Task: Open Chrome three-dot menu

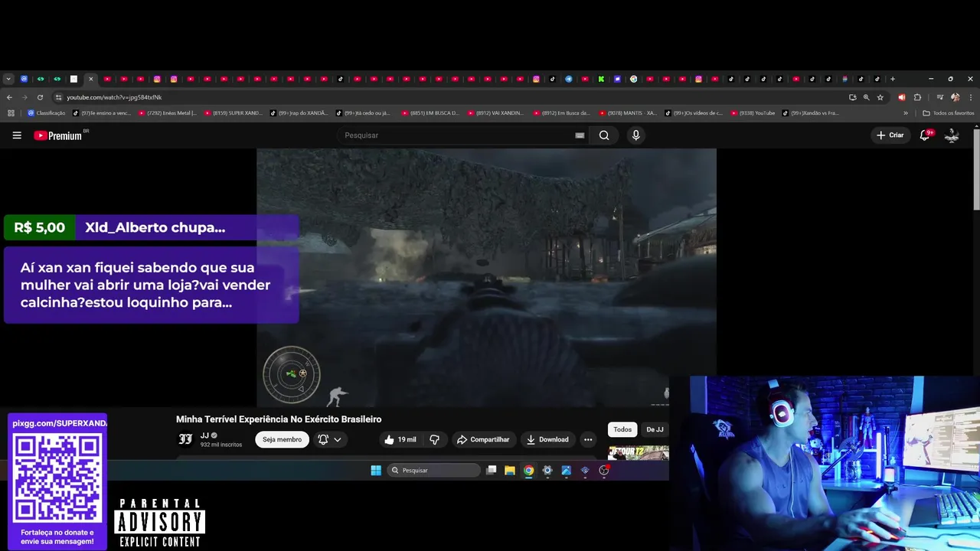Action: (970, 97)
